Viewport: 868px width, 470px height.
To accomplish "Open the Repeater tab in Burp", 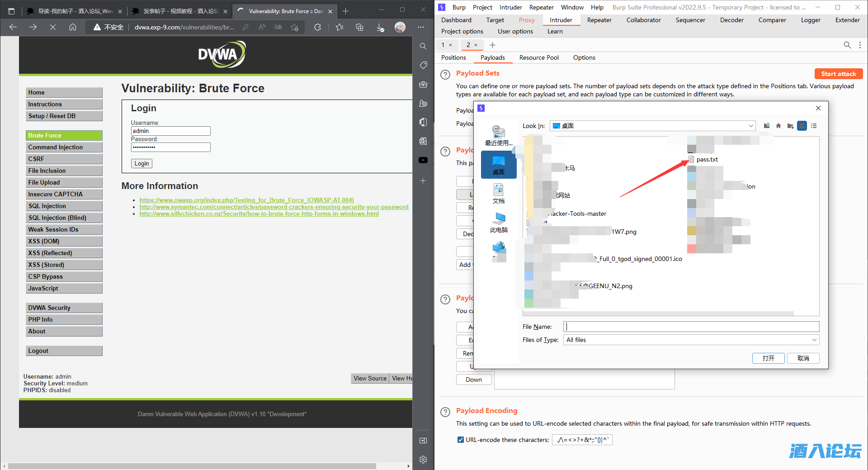I will 599,20.
